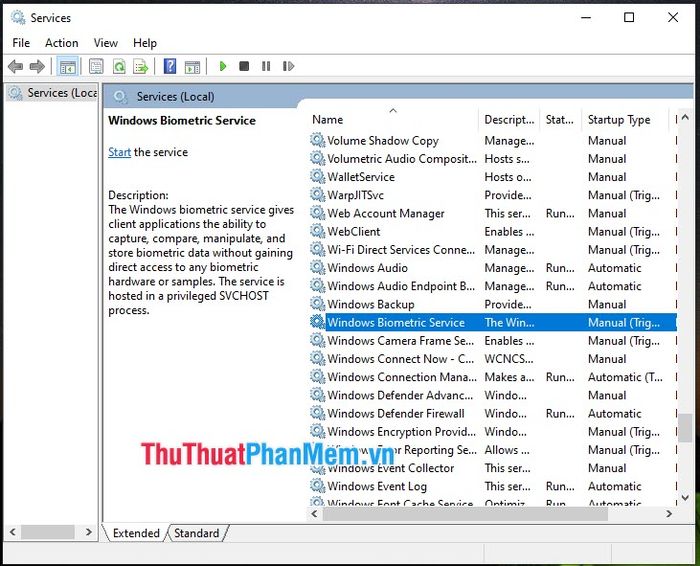Screen dimensions: 700x566
Task: Select the Windows Connection Mana... row
Action: click(493, 377)
